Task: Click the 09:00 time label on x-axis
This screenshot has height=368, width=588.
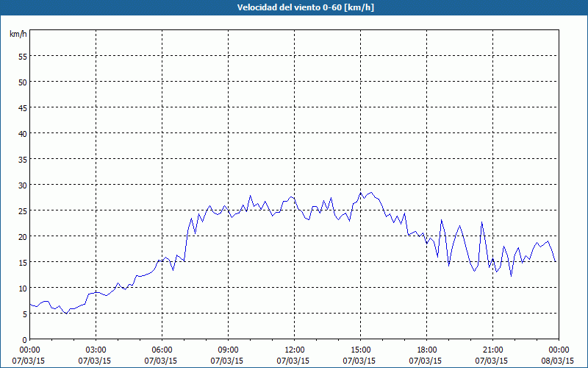Action: click(228, 350)
